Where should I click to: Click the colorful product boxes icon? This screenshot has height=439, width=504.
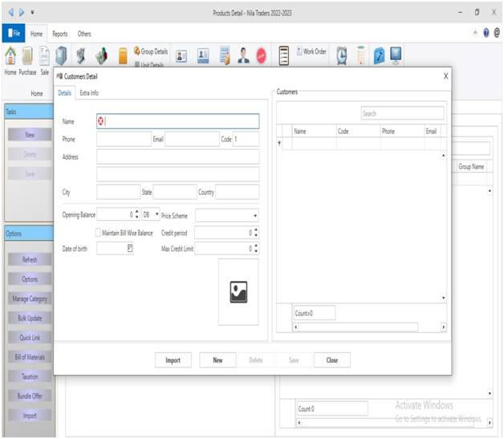[102, 56]
